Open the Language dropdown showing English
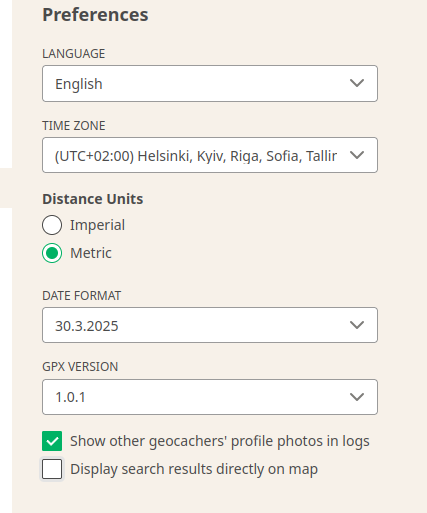 pyautogui.click(x=210, y=83)
